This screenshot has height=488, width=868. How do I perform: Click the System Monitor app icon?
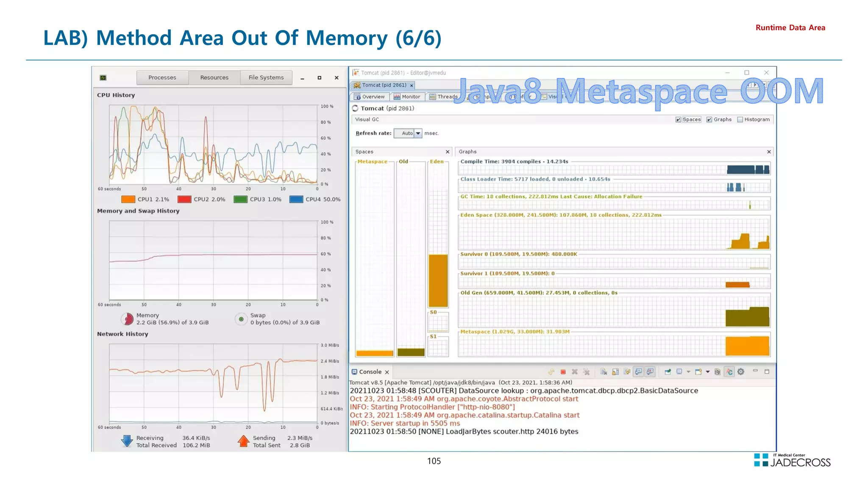103,78
